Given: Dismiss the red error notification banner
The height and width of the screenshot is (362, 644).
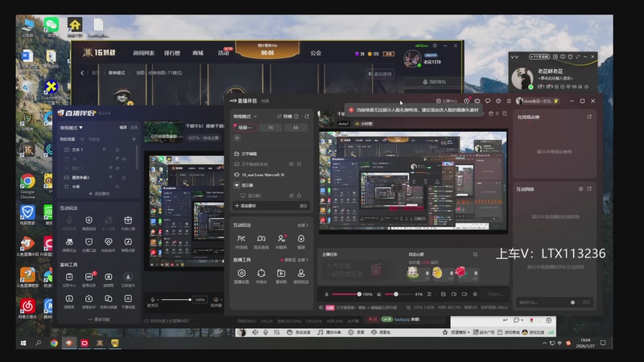Looking at the screenshot, I should coord(351,110).
